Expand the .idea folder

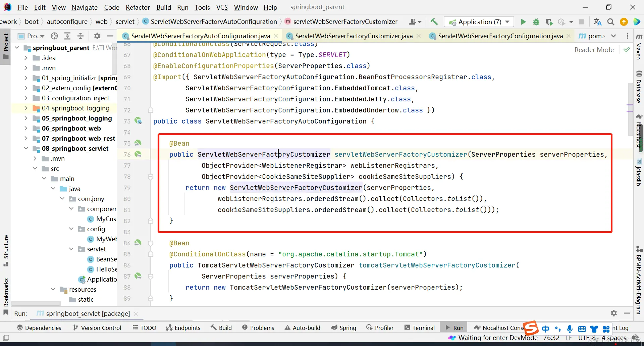(x=26, y=58)
